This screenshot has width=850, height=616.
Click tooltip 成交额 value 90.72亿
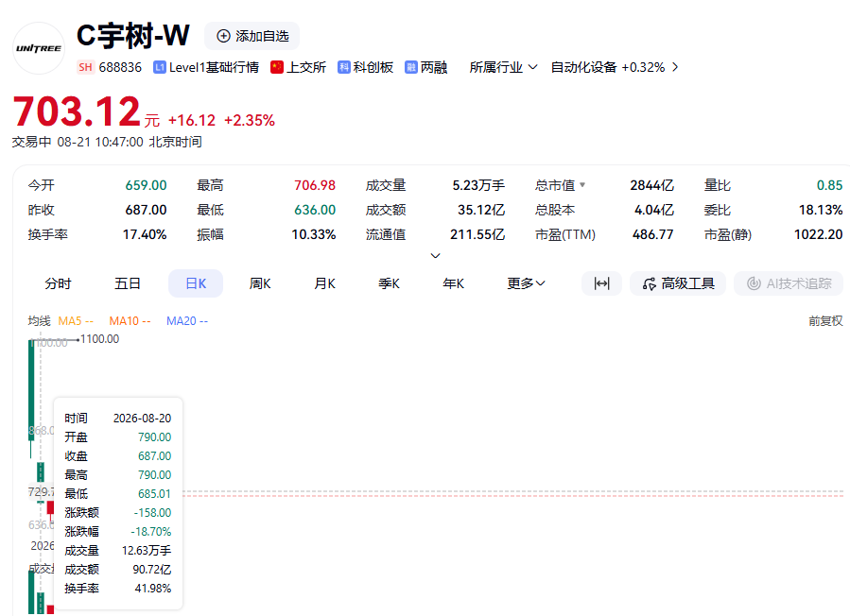coord(152,570)
